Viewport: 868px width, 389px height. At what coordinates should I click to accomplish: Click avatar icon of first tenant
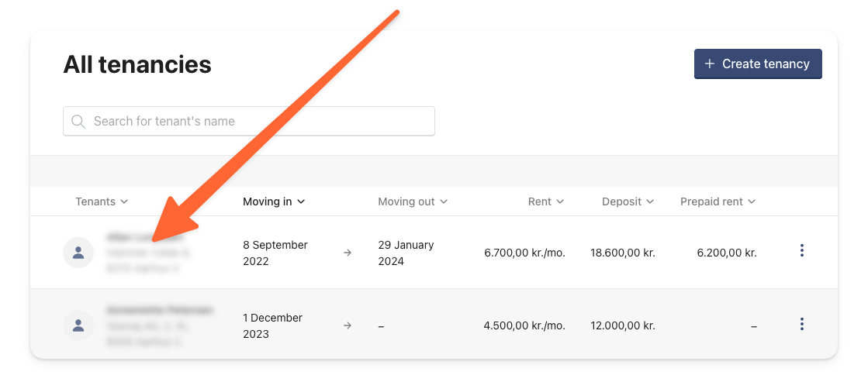click(x=78, y=253)
